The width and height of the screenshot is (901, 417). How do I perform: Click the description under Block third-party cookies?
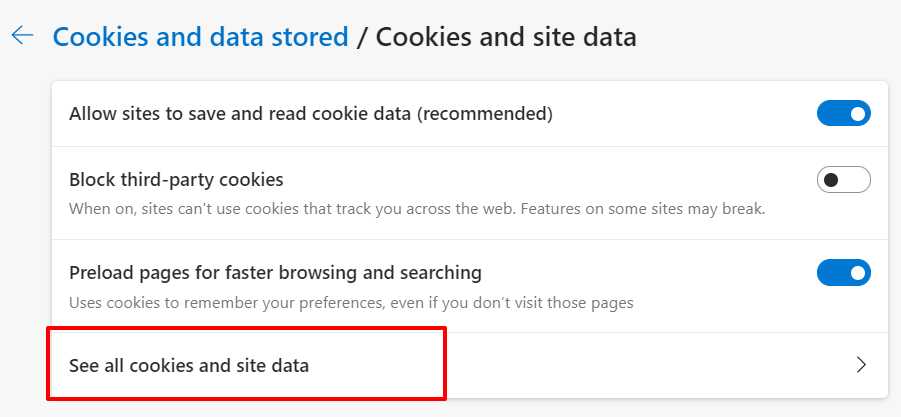tap(416, 209)
